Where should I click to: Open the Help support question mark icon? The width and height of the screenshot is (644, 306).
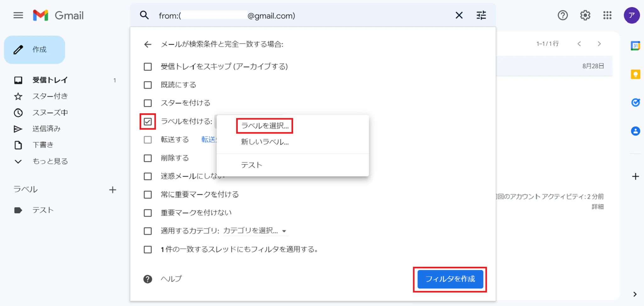pyautogui.click(x=563, y=15)
